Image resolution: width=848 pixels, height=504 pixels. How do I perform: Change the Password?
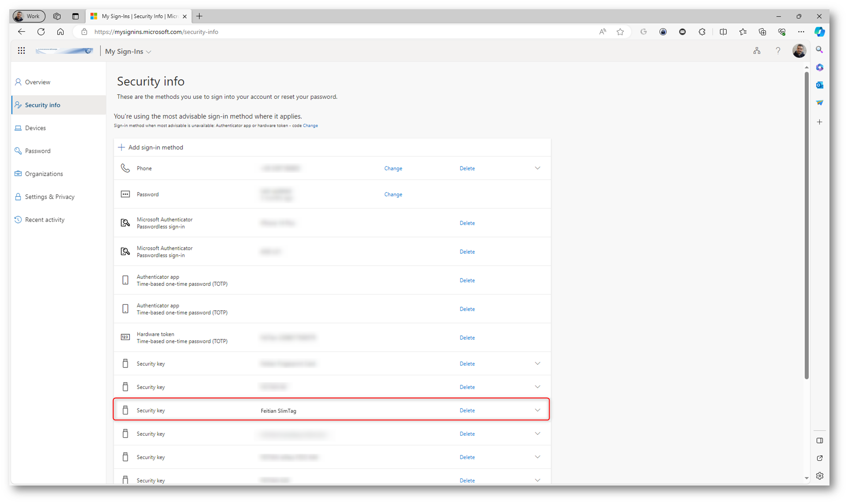pos(393,194)
